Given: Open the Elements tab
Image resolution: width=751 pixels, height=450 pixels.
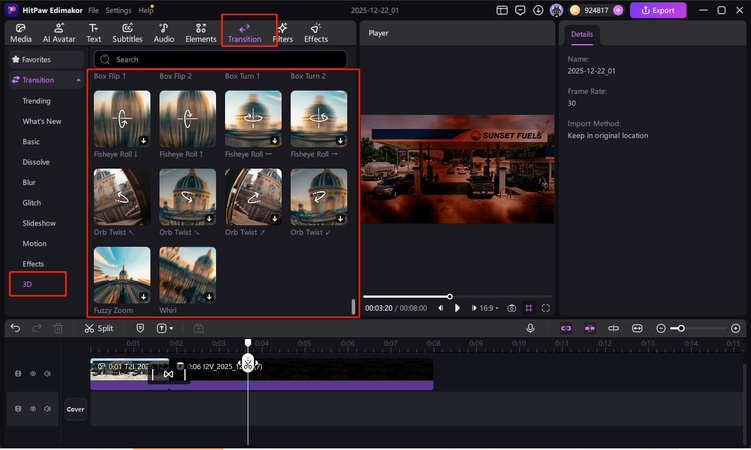Looking at the screenshot, I should [x=201, y=33].
